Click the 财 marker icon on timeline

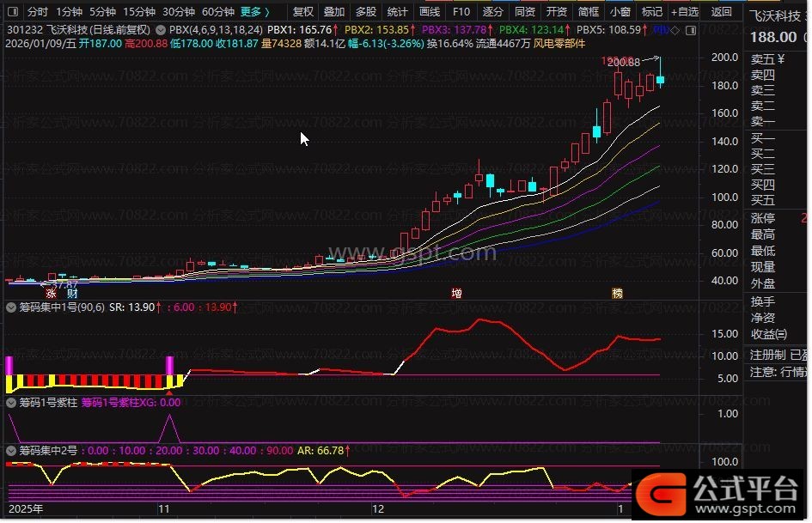tap(73, 293)
